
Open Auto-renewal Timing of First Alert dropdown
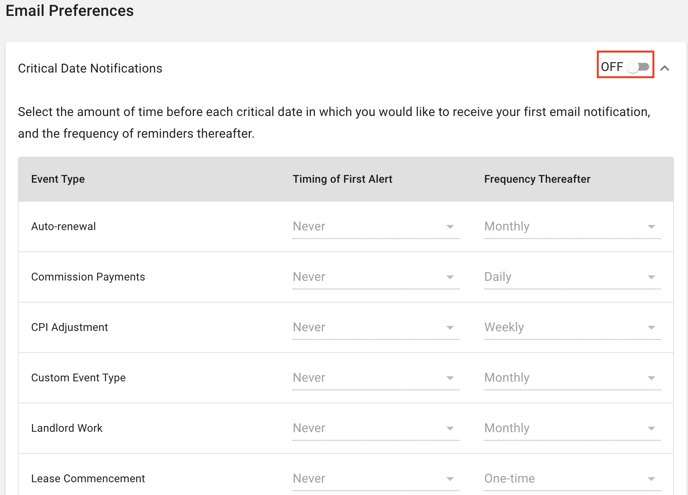click(x=376, y=227)
